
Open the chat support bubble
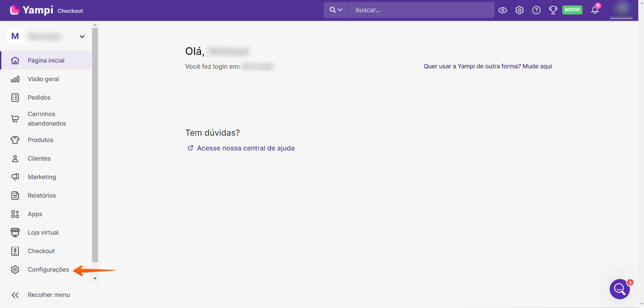point(619,289)
